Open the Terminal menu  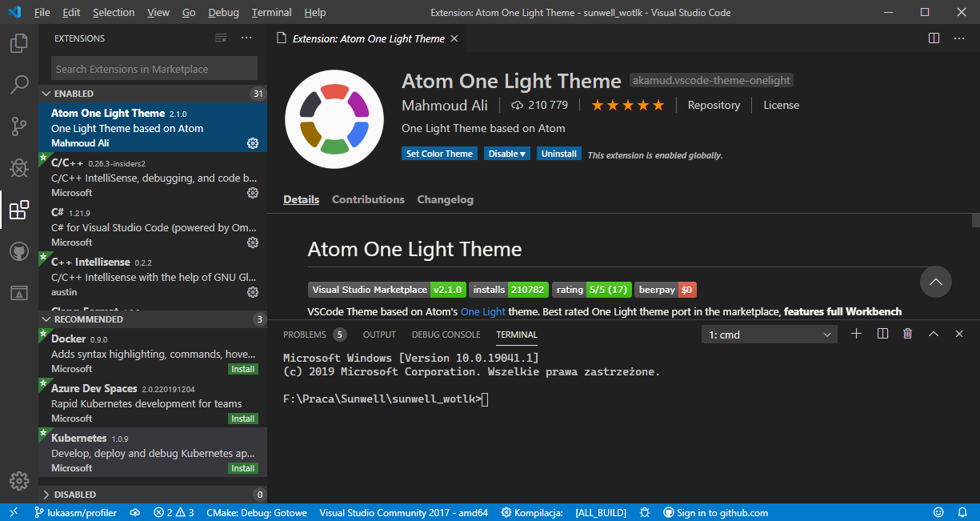[x=270, y=12]
